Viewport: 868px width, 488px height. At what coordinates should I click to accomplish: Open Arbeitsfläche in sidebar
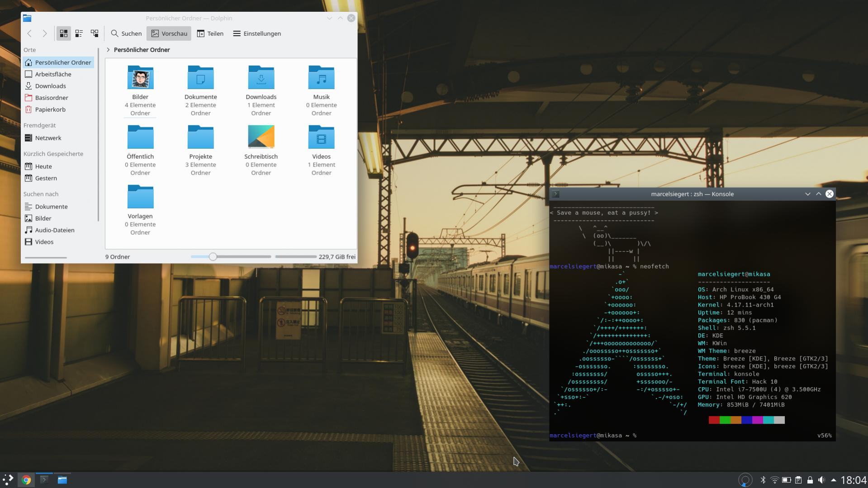(58, 74)
